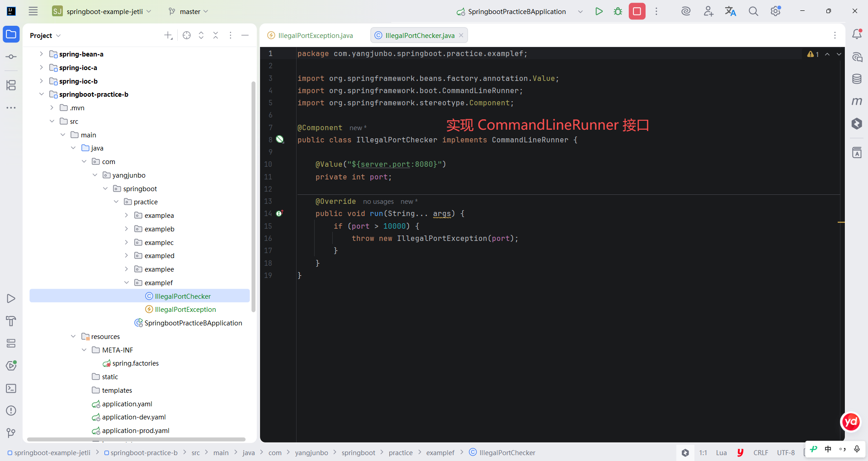Open Search Everywhere magnifier icon
This screenshot has width=868, height=461.
pos(753,11)
